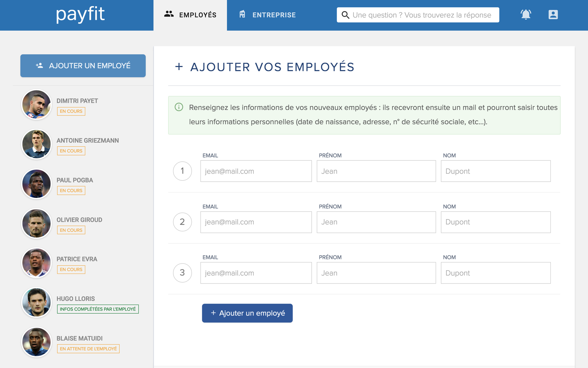Click En attente de l'employé badge
Image resolution: width=588 pixels, height=368 pixels.
(x=88, y=349)
